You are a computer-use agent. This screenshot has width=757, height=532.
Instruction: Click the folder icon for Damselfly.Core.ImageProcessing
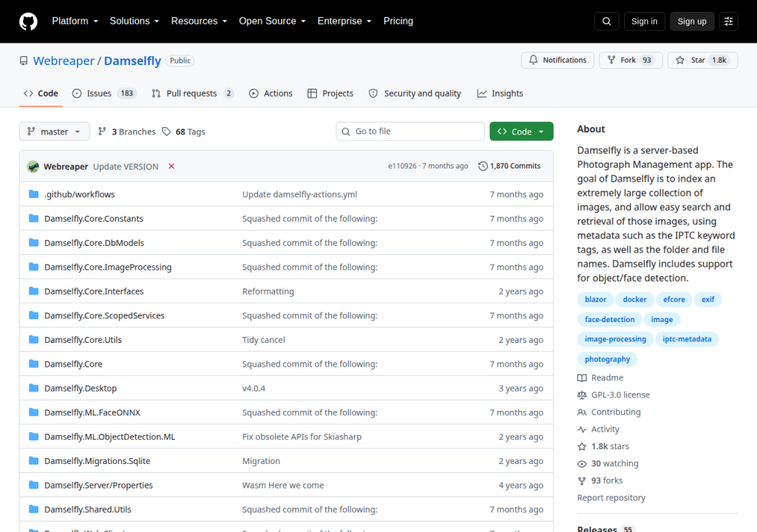pos(33,267)
